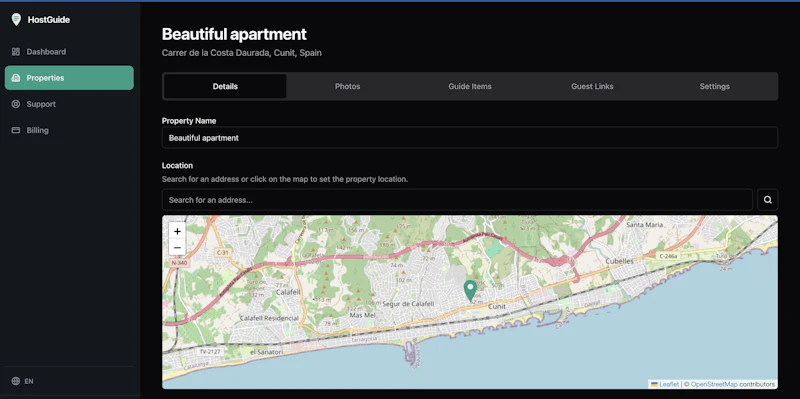Click the green location pin marker
Screen dimensions: 800x399
470,290
